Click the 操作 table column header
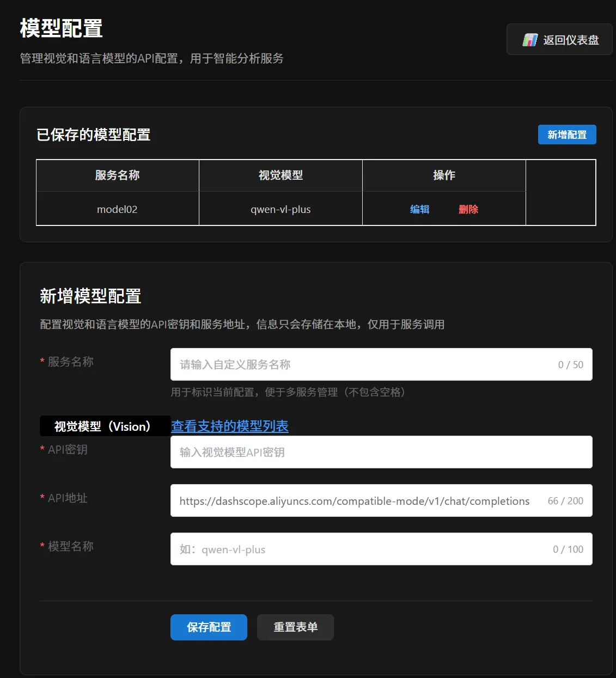 (x=444, y=175)
